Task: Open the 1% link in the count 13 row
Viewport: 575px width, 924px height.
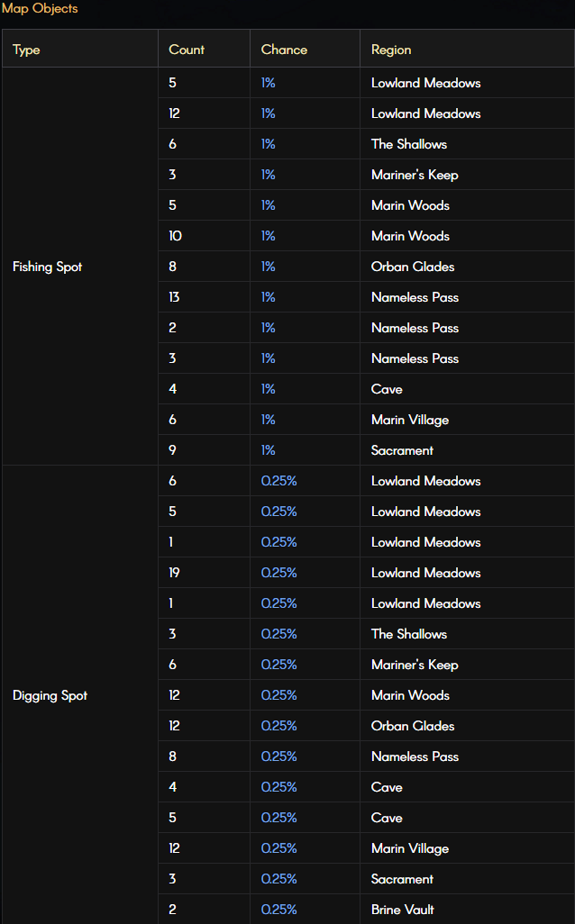Action: coord(269,297)
